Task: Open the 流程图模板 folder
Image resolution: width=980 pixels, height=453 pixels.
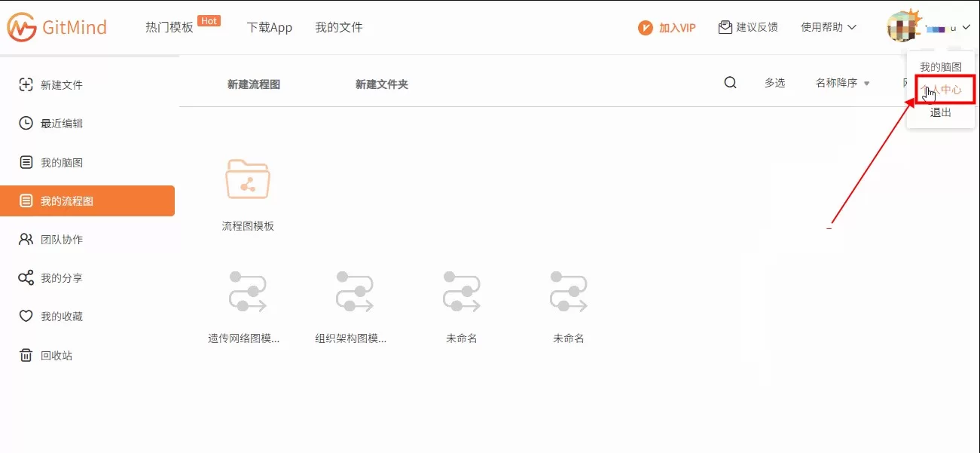Action: [x=248, y=179]
